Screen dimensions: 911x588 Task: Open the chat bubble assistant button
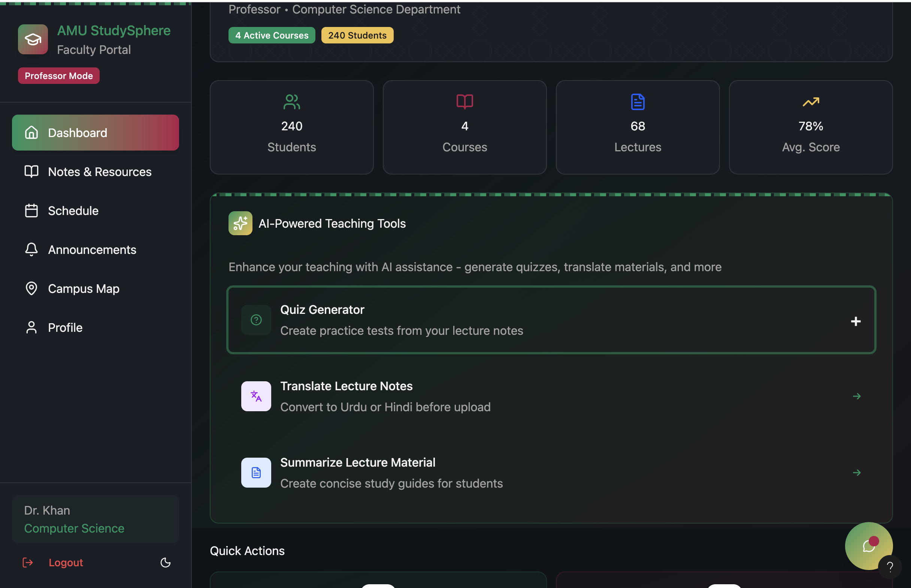868,546
